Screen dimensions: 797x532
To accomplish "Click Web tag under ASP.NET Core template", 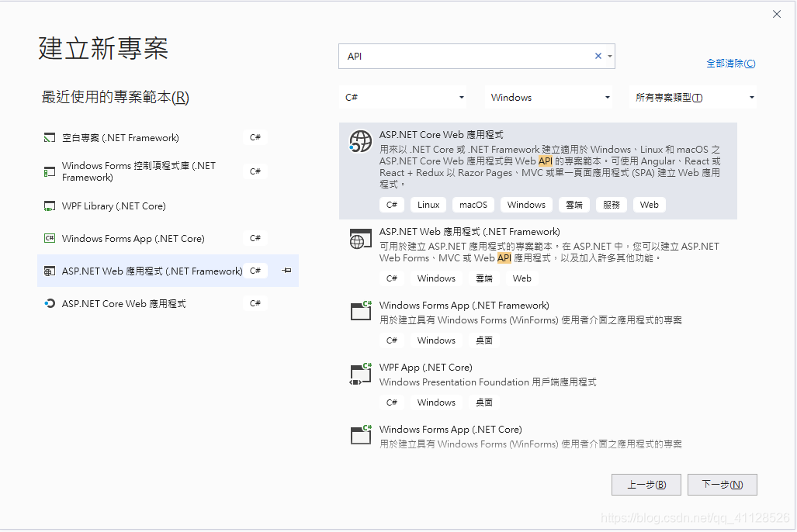I will pyautogui.click(x=649, y=205).
